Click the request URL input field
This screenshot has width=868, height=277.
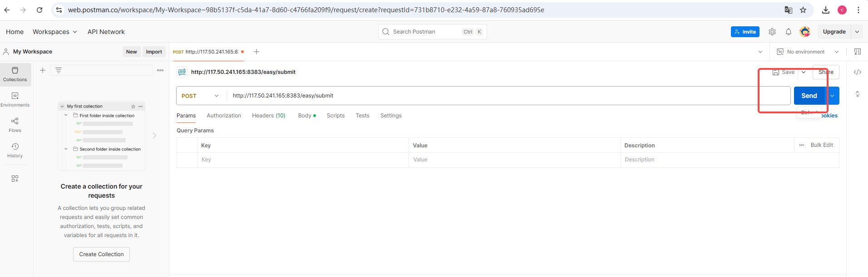click(508, 96)
